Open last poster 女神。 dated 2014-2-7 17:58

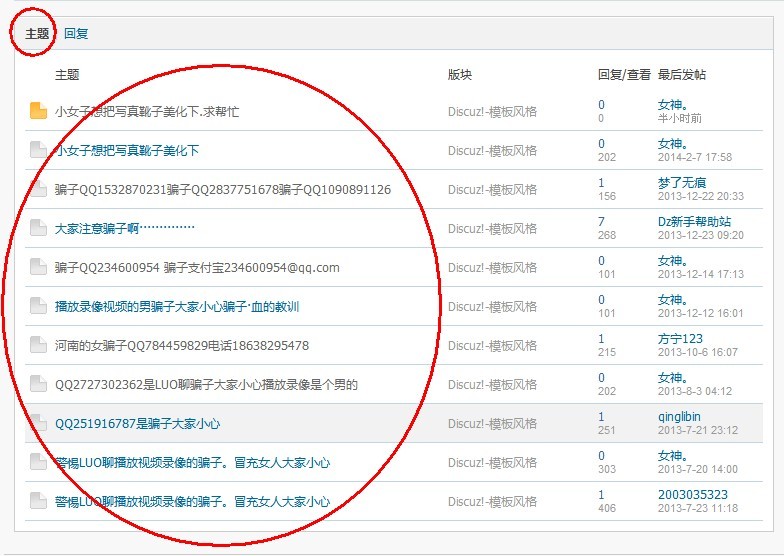point(672,144)
